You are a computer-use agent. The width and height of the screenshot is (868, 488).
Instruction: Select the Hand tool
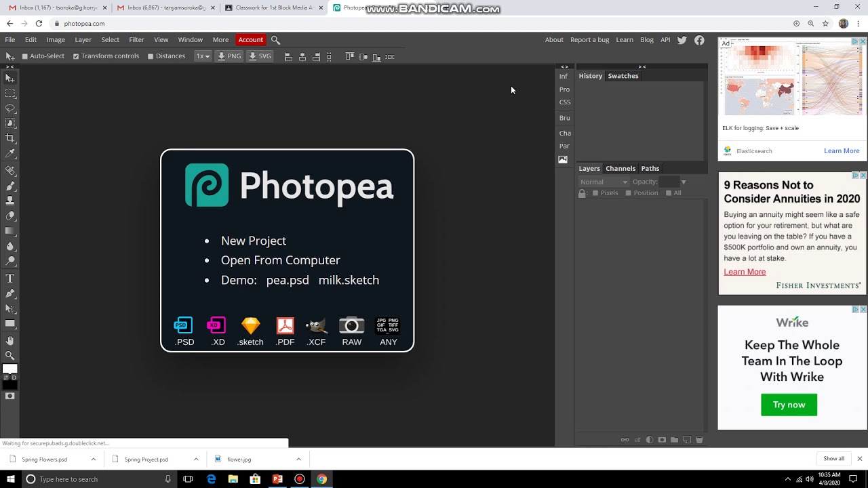click(10, 340)
